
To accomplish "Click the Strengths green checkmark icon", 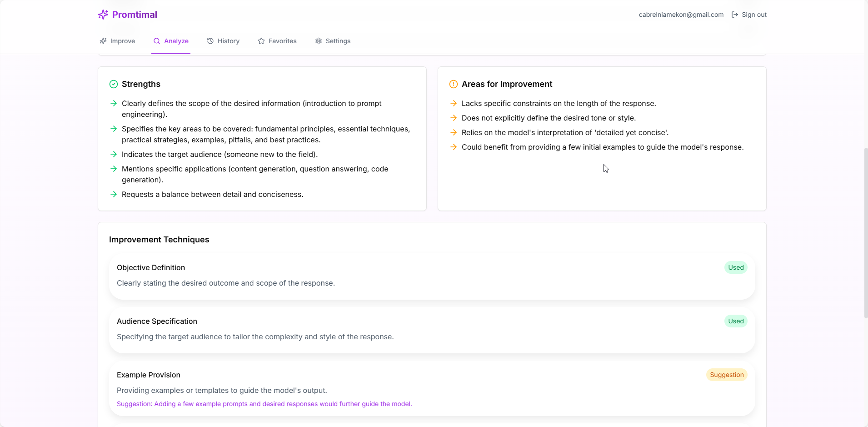I will 114,84.
